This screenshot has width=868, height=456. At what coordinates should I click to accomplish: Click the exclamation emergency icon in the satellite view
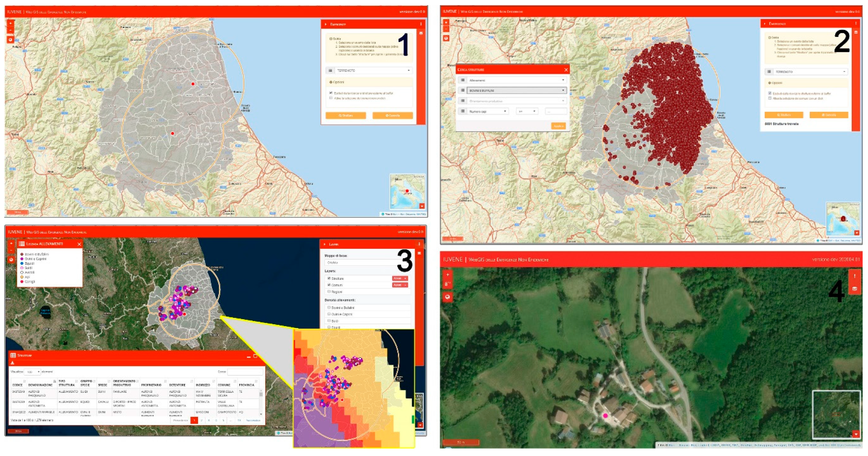[x=854, y=276]
